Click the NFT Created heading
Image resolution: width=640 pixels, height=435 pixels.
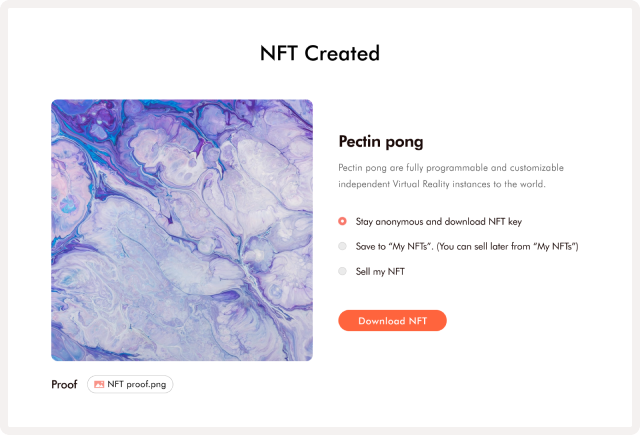pyautogui.click(x=320, y=53)
